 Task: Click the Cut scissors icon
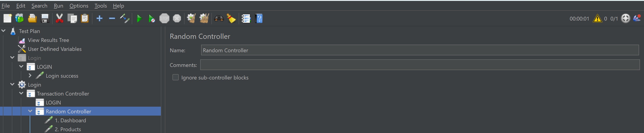pos(59,19)
